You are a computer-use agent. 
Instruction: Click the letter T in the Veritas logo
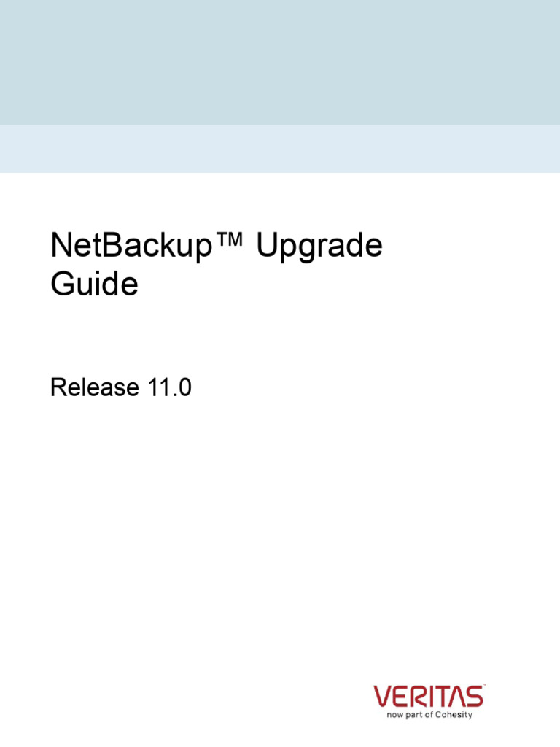[x=444, y=697]
